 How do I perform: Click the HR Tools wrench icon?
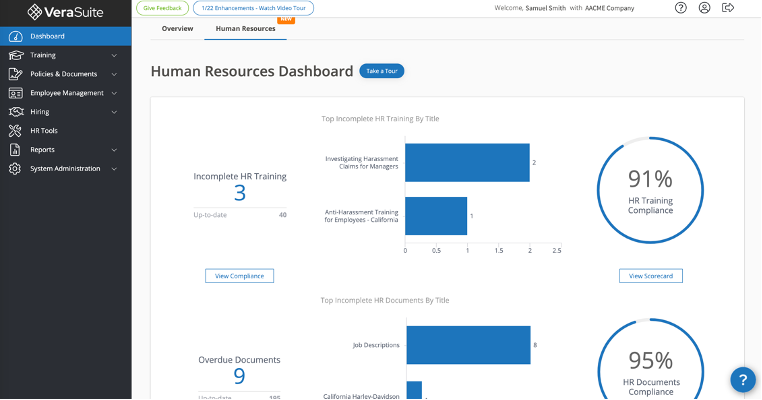[16, 131]
